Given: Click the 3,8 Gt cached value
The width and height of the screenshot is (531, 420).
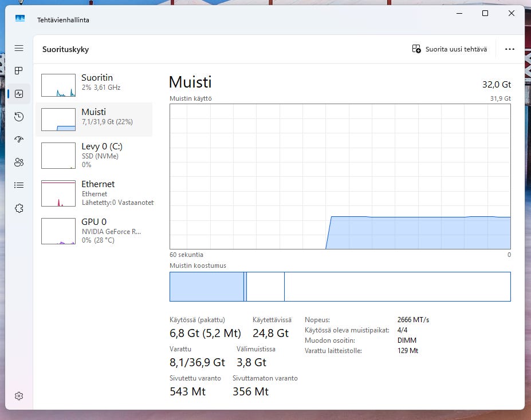Looking at the screenshot, I should (251, 363).
